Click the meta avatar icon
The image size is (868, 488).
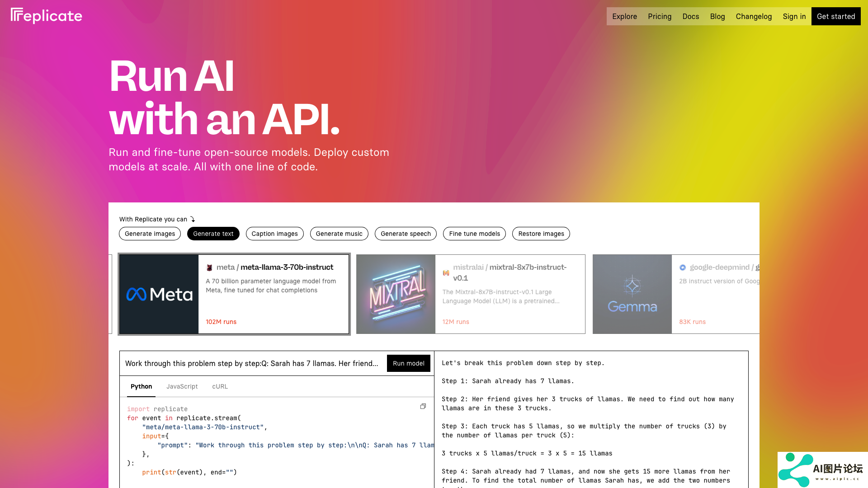[209, 267]
